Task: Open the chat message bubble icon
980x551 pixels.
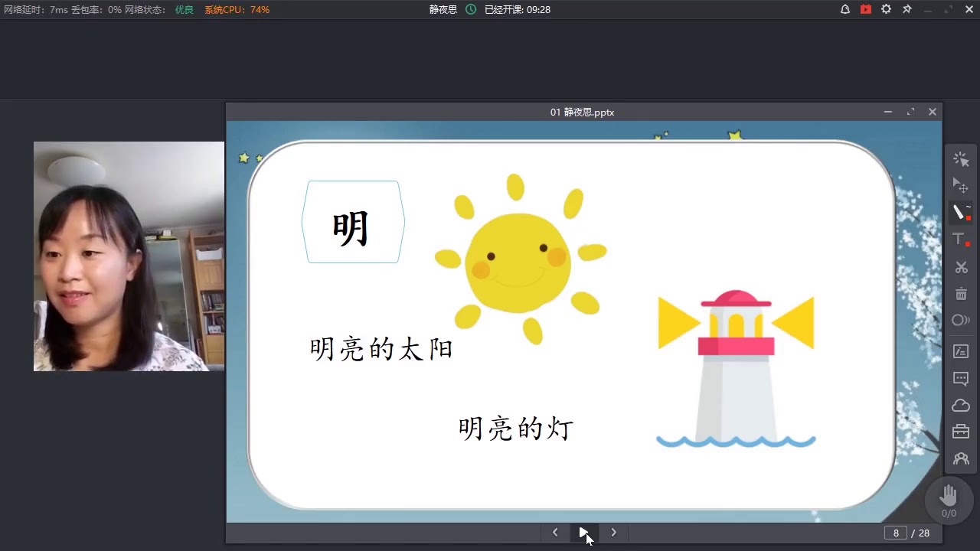Action: point(961,378)
